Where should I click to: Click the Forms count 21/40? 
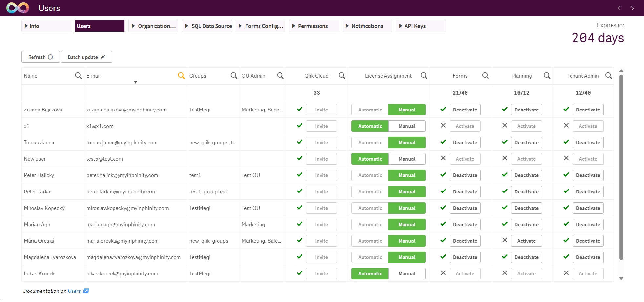(x=460, y=93)
